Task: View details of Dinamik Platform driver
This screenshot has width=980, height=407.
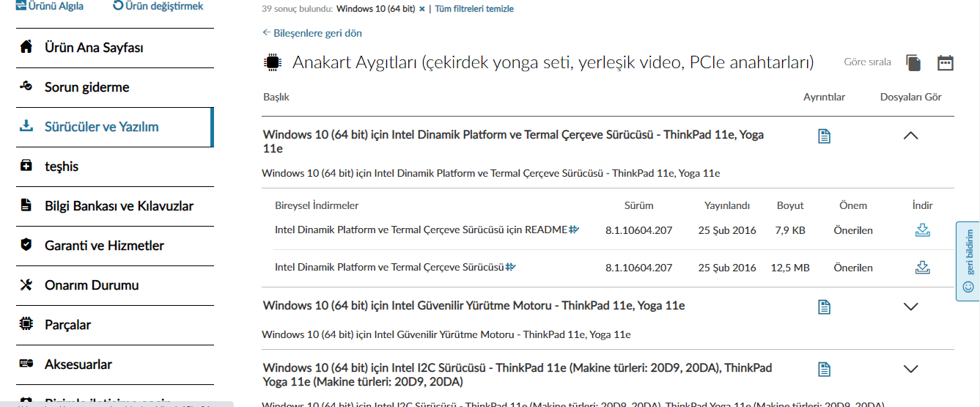Action: tap(825, 136)
